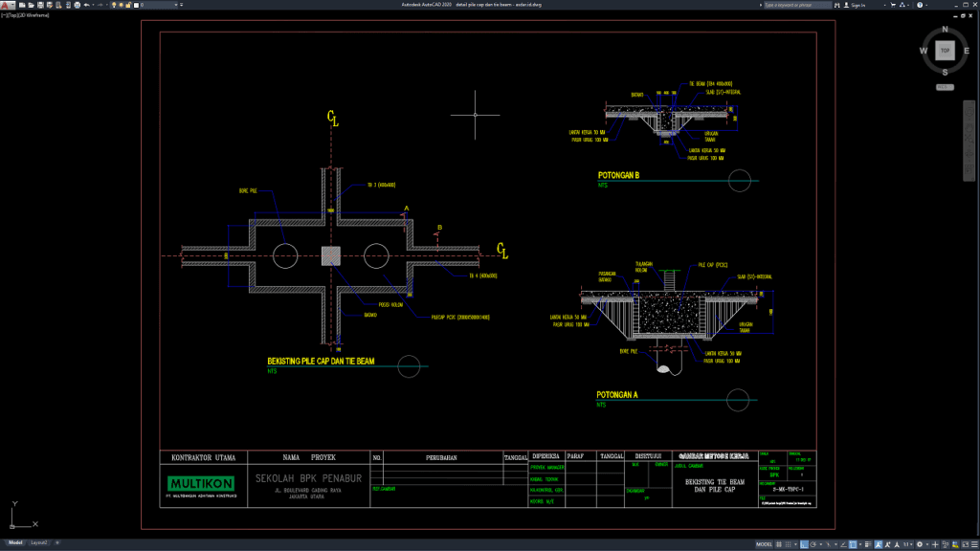Toggle Snap mode in the status bar
This screenshot has height=551, width=980.
pyautogui.click(x=788, y=544)
